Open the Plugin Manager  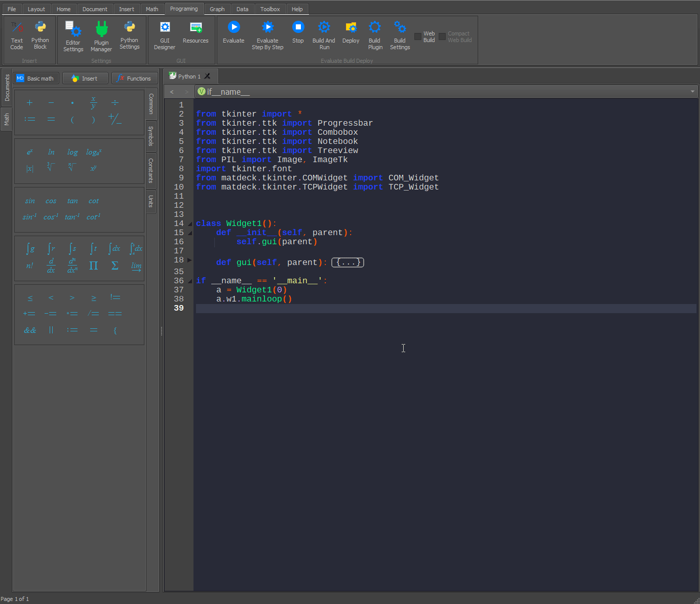tap(101, 29)
